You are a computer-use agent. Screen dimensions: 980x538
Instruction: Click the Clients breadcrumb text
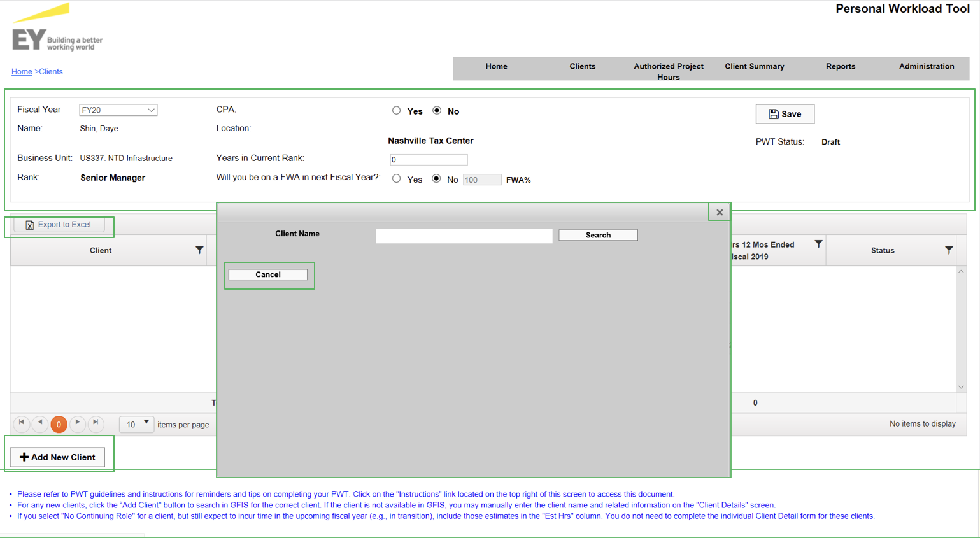pos(51,72)
